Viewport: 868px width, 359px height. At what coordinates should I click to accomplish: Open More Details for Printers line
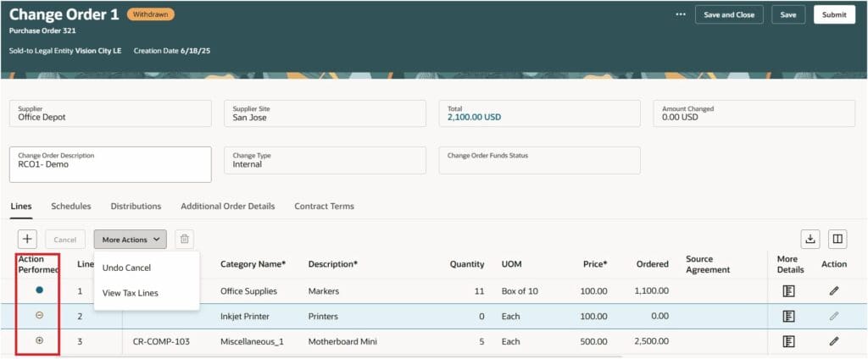788,317
